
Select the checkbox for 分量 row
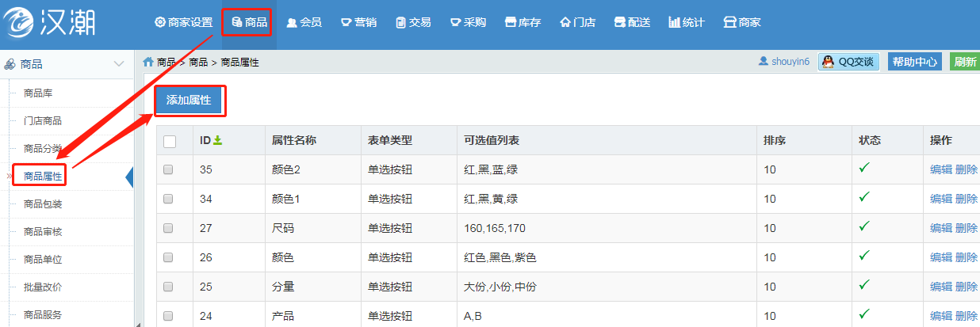pos(168,287)
